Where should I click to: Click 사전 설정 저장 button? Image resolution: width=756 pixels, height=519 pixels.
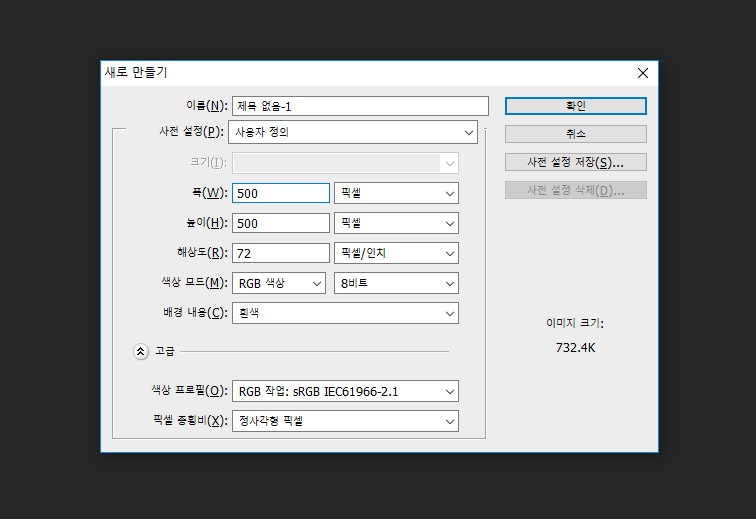575,162
